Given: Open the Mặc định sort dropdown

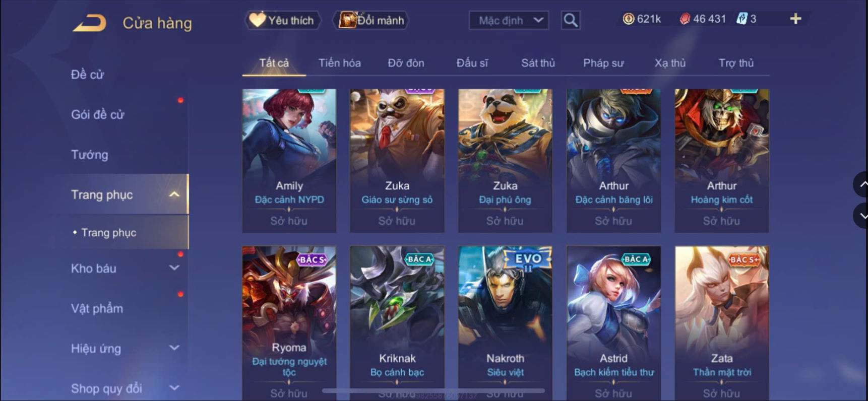Looking at the screenshot, I should 509,21.
